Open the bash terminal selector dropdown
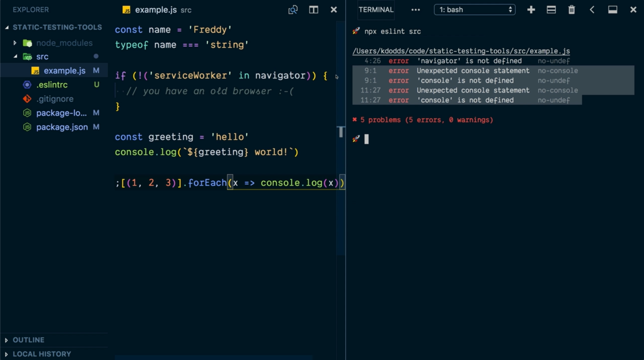 [x=475, y=10]
